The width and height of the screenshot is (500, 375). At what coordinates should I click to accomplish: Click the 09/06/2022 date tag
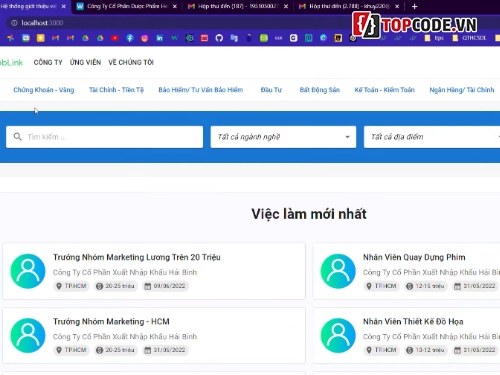(x=165, y=286)
